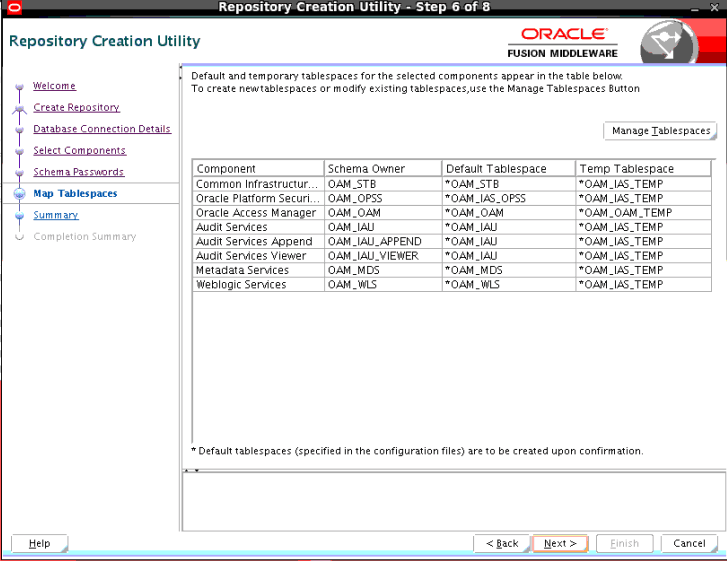Click the Select Components step bullet icon
The width and height of the screenshot is (727, 561).
tap(19, 152)
